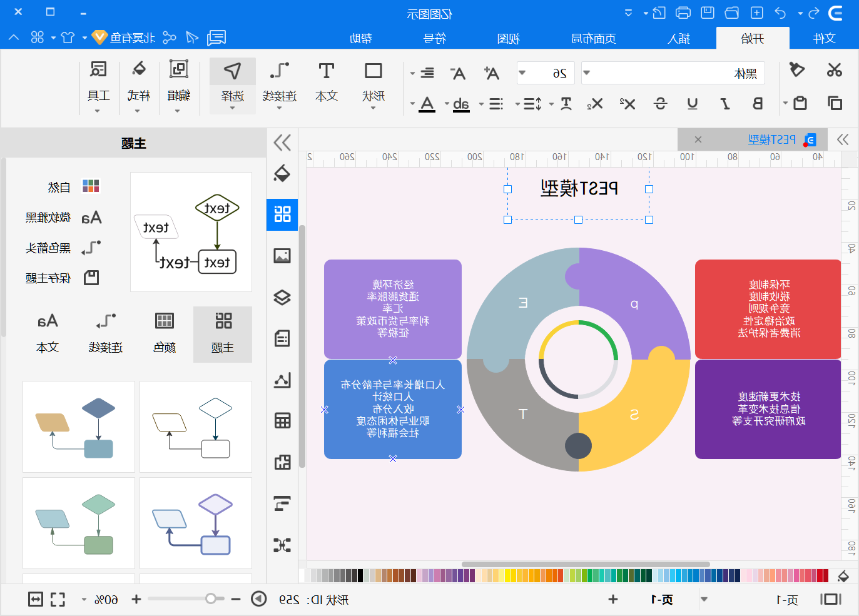Click the 形状 Shape tool button

pyautogui.click(x=374, y=86)
